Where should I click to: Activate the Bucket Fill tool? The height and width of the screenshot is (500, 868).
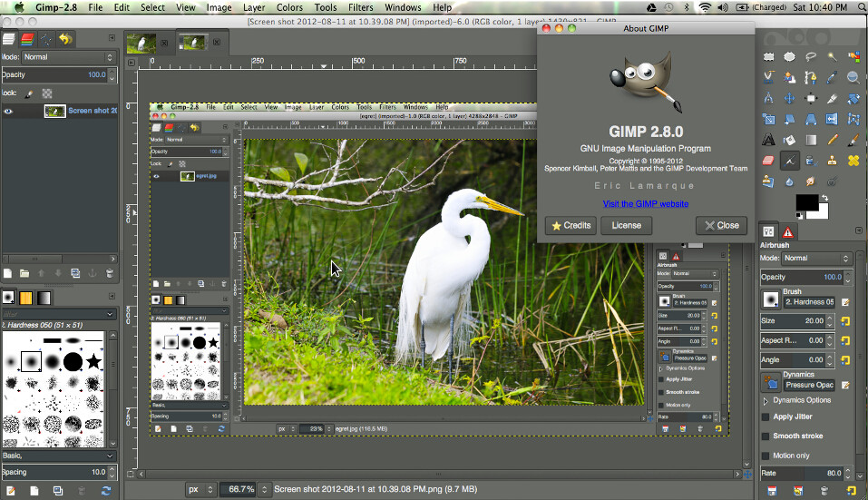click(789, 140)
